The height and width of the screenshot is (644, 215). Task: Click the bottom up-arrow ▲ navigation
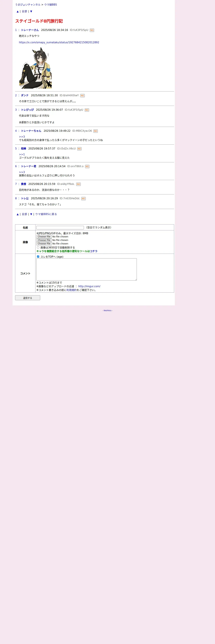(18, 214)
